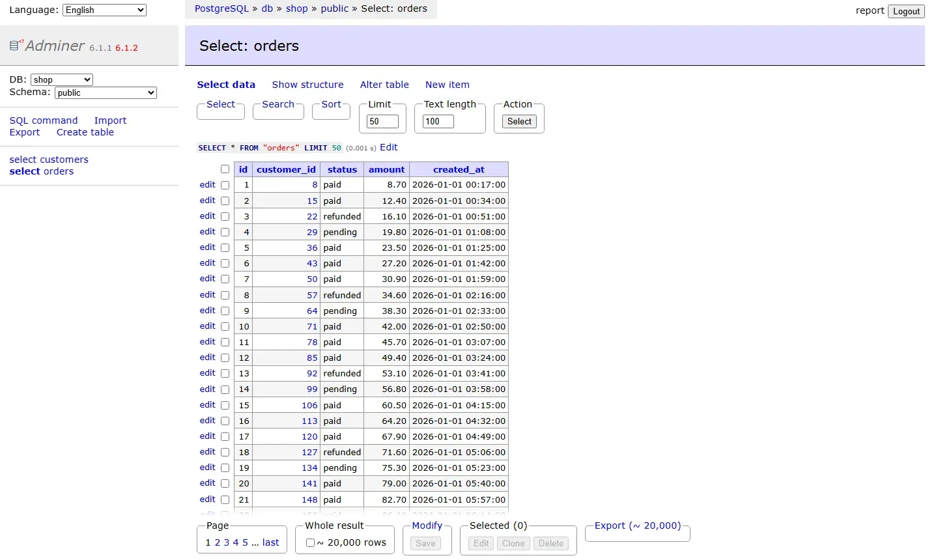This screenshot has width=938, height=560.
Task: Open PostgreSQL breadcrumb link
Action: click(221, 8)
